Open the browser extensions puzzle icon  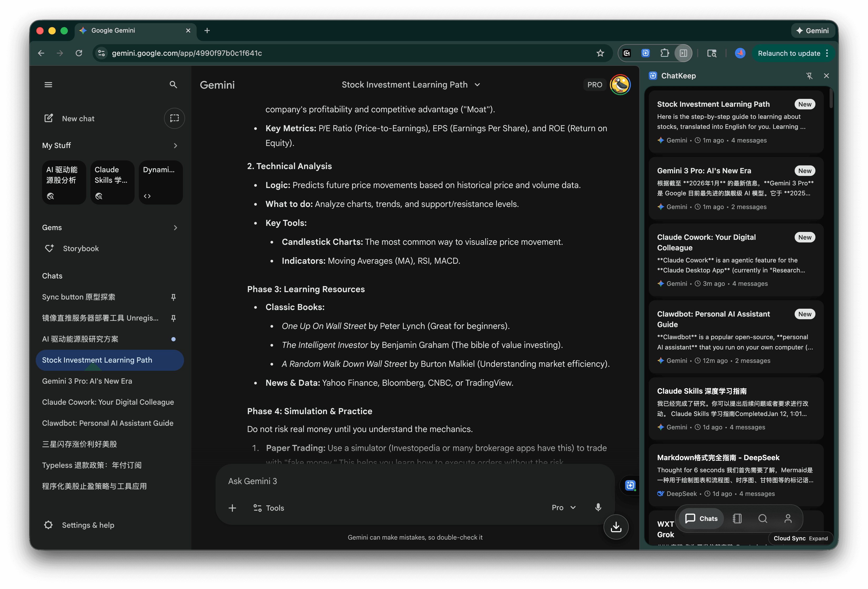click(x=665, y=53)
